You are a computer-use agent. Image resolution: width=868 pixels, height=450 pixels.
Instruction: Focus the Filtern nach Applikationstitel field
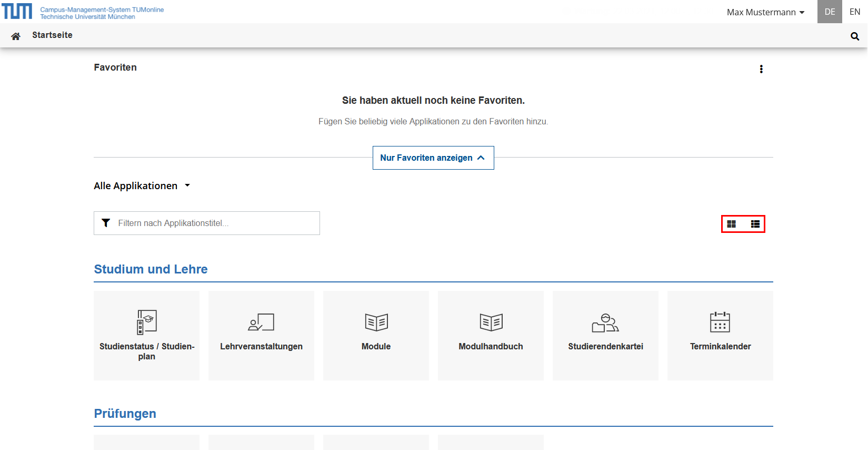click(216, 223)
